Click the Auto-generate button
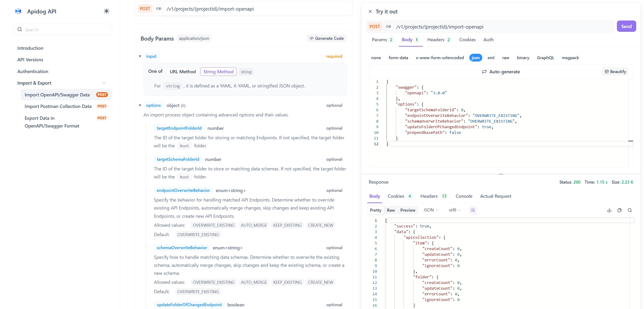644x309 pixels. (501, 72)
